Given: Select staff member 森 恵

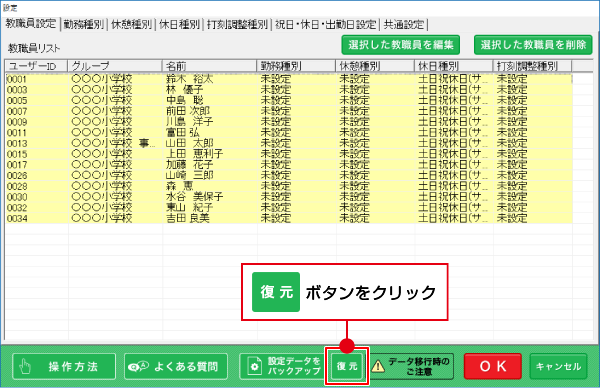Looking at the screenshot, I should coord(289,186).
